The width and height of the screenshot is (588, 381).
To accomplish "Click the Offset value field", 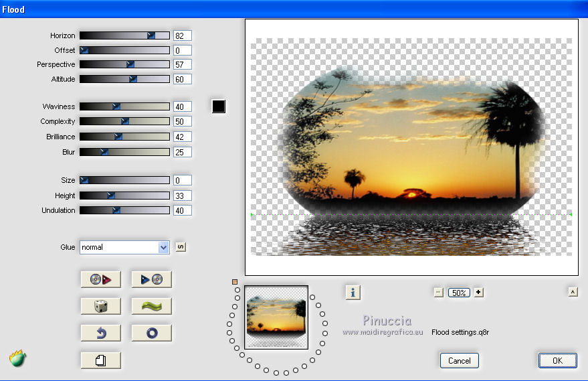I will [183, 50].
